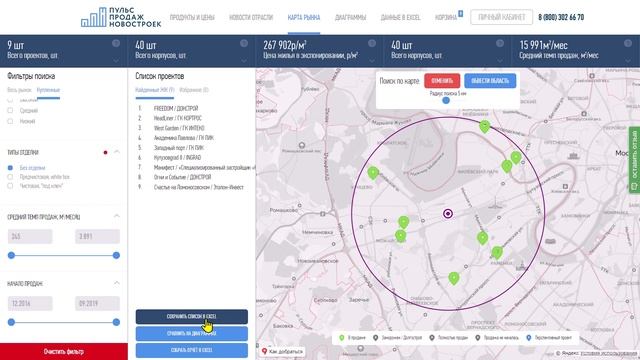Click the green 'В продаже' legend pin
640x360 pixels.
pyautogui.click(x=342, y=338)
